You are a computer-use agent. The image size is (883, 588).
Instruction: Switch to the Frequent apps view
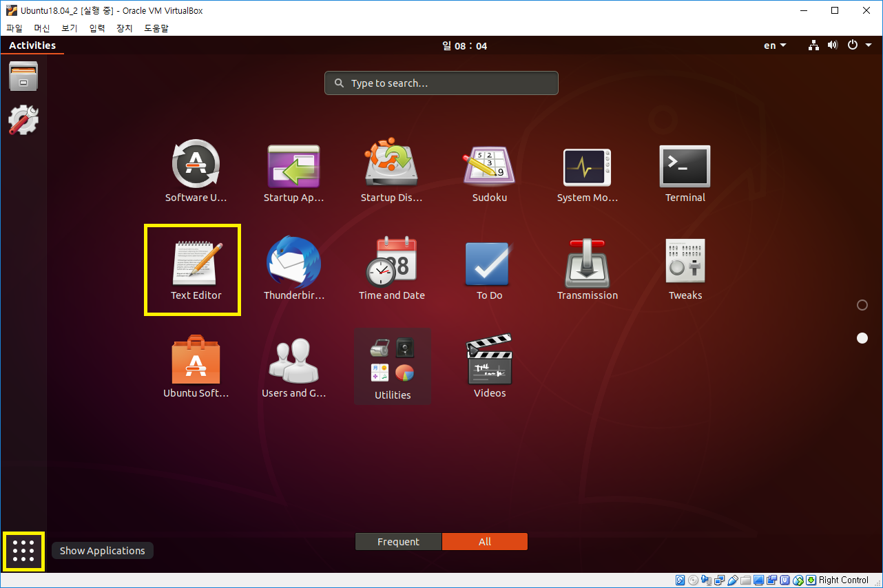[x=398, y=542]
